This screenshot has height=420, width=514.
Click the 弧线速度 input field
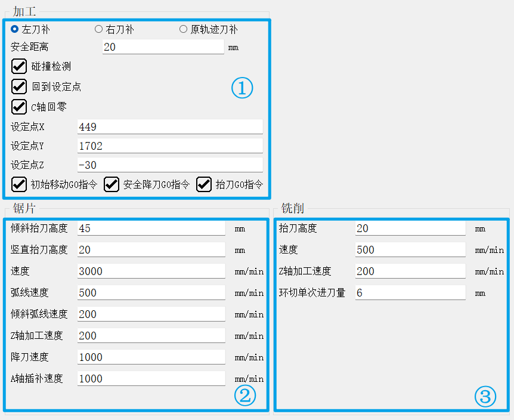click(x=151, y=293)
